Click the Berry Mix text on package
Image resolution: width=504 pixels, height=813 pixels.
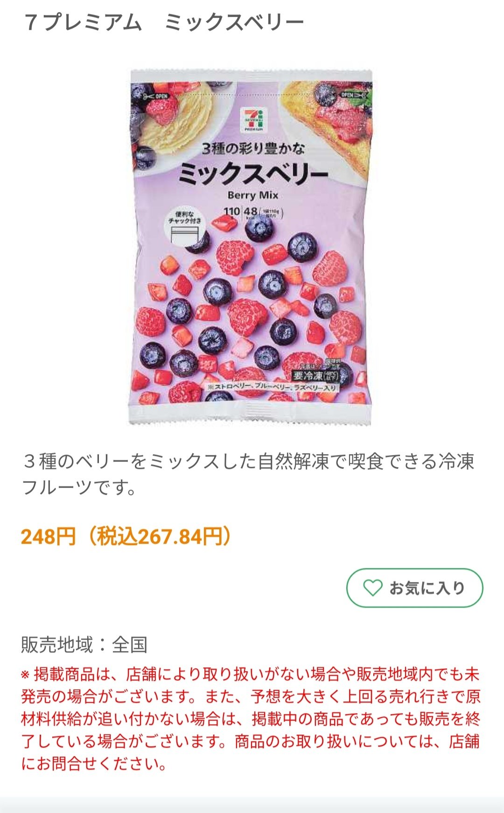point(252,195)
